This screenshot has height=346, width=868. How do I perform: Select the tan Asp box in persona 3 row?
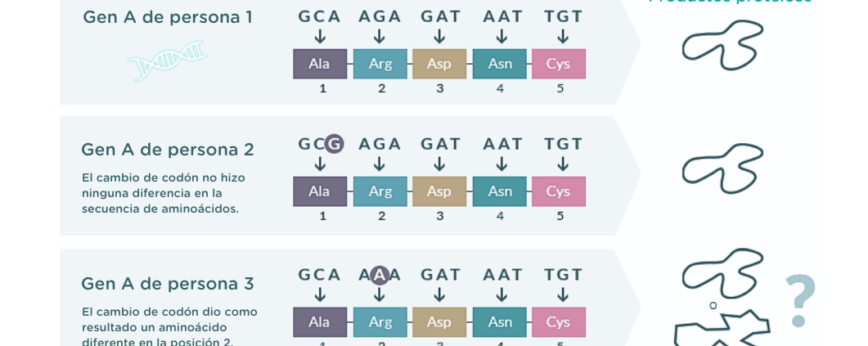439,322
